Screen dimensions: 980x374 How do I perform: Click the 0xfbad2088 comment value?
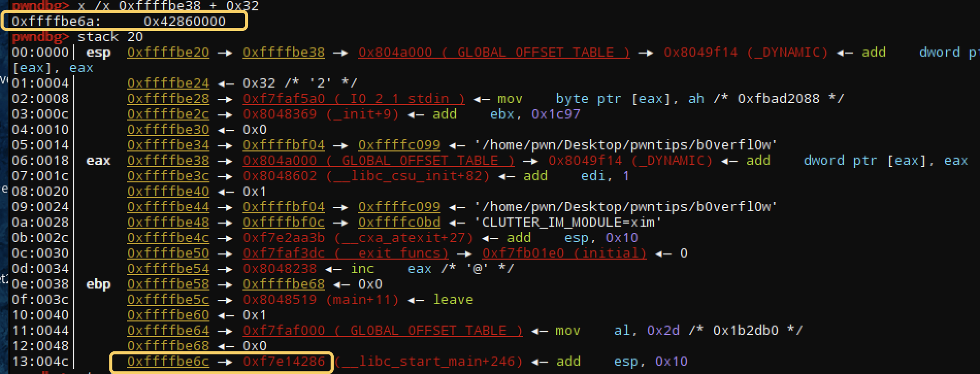pos(779,99)
